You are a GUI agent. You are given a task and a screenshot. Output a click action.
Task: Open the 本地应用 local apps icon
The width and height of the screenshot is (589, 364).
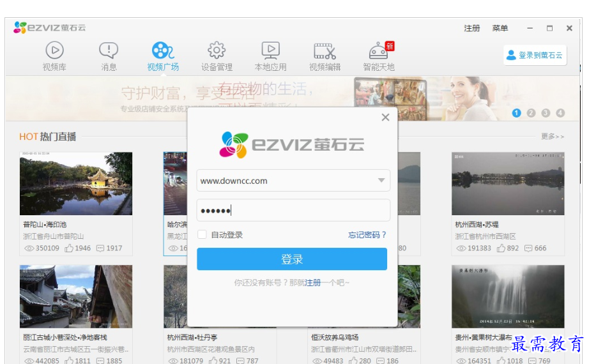(x=271, y=50)
